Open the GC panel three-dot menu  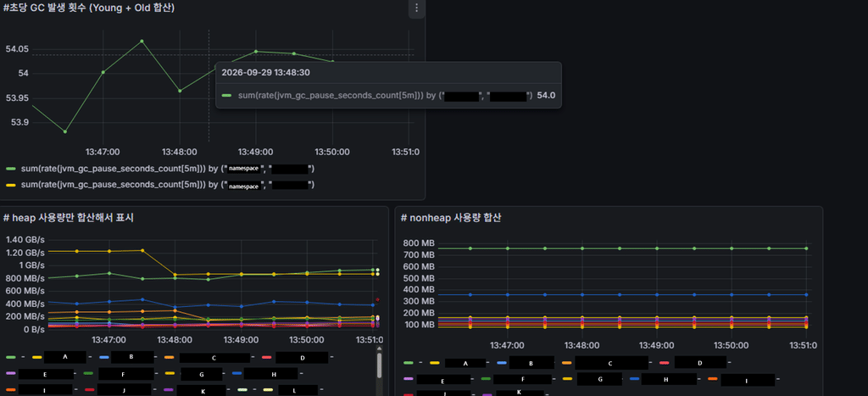pyautogui.click(x=417, y=8)
